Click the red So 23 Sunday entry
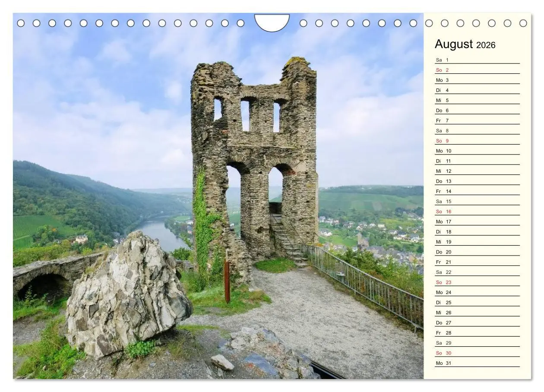 pos(443,282)
